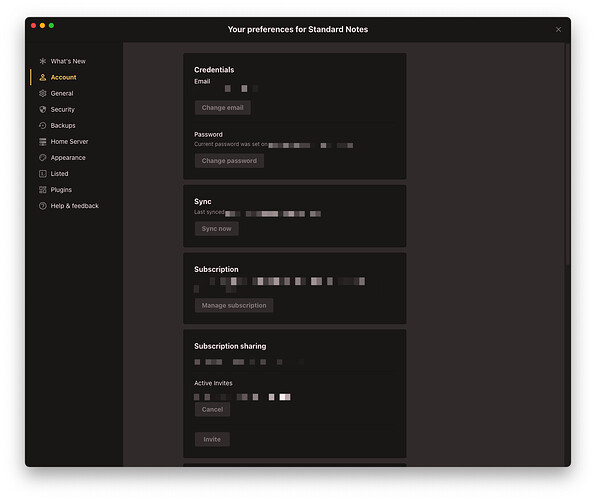Click the Backups restore icon
This screenshot has width=596, height=500.
point(43,125)
